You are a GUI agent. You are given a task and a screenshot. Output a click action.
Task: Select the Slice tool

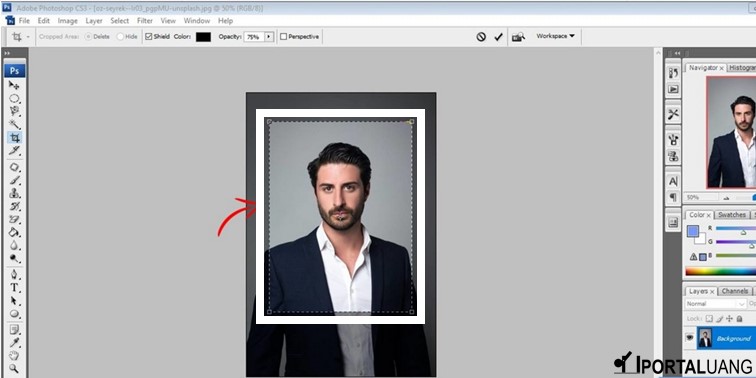click(x=14, y=150)
